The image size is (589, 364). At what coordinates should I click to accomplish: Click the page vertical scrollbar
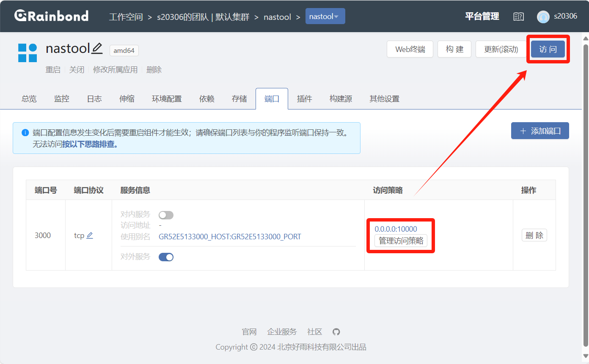586,190
